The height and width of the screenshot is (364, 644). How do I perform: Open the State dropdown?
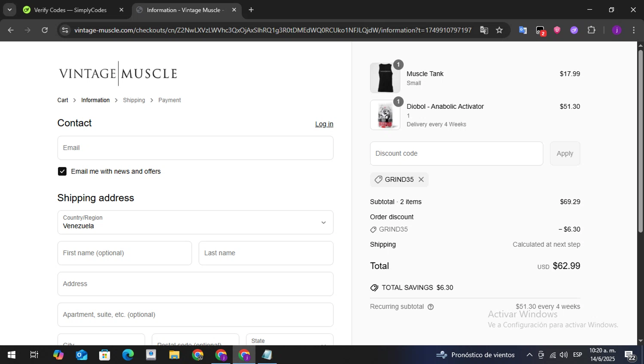[290, 340]
